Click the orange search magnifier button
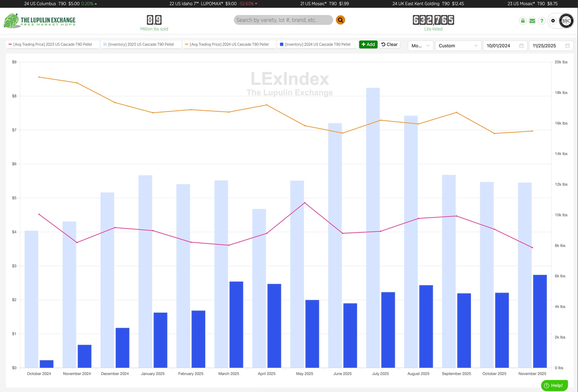This screenshot has height=392, width=578. [340, 20]
